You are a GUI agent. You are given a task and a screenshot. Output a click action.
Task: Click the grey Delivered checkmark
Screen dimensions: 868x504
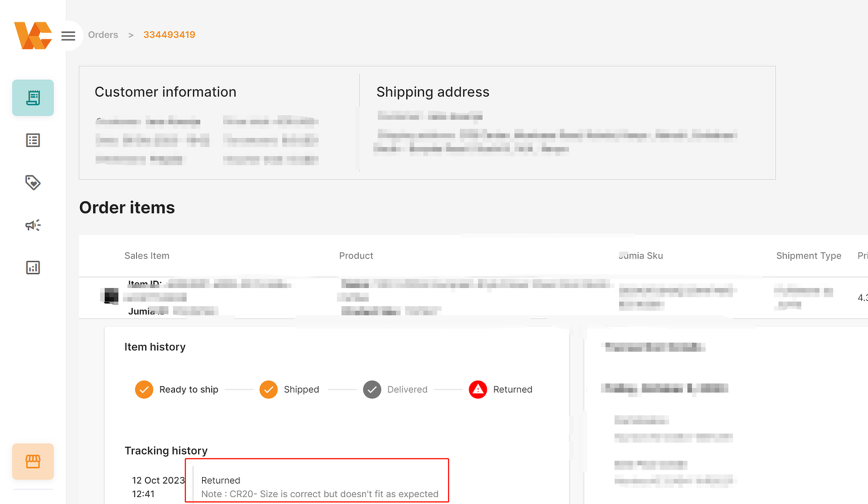click(x=372, y=389)
